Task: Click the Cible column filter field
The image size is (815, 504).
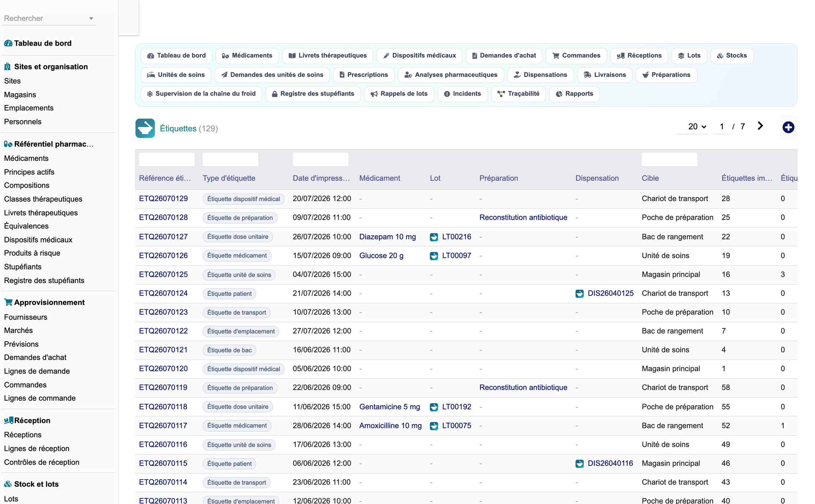Action: 669,159
